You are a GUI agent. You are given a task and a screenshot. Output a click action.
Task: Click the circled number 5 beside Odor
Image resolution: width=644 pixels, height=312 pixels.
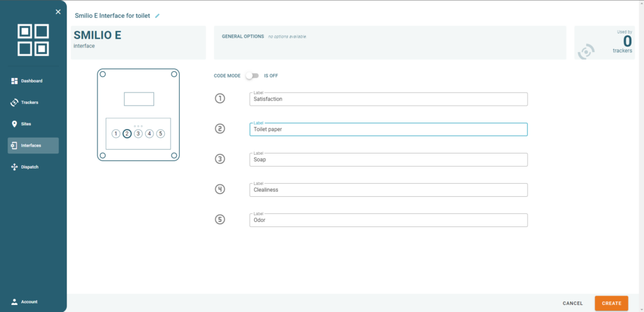pyautogui.click(x=220, y=220)
